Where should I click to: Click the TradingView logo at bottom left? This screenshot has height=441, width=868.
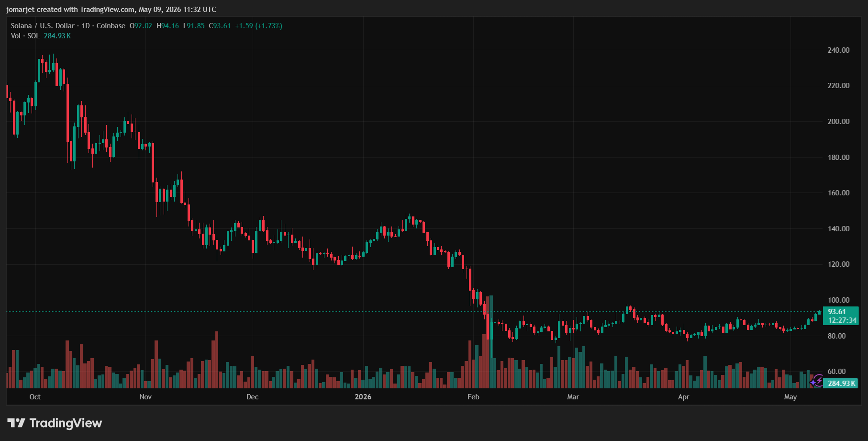pos(55,423)
